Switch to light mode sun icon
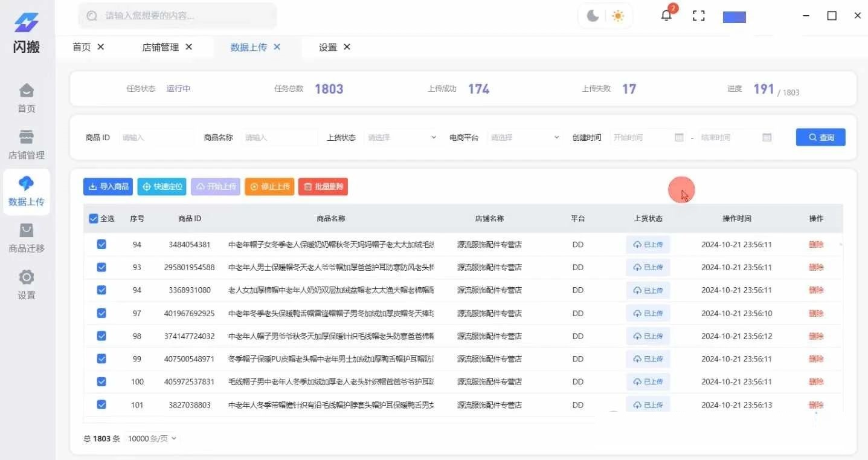This screenshot has height=460, width=868. tap(617, 16)
